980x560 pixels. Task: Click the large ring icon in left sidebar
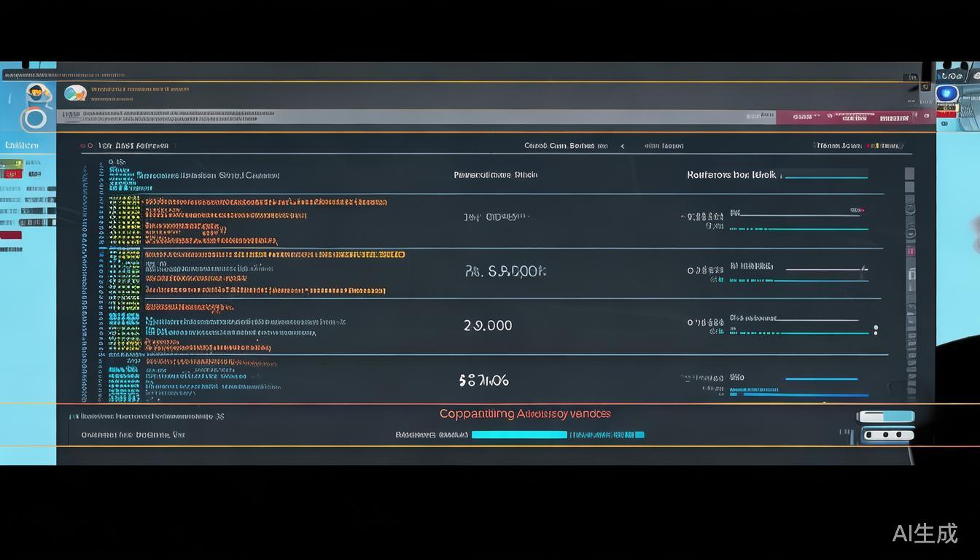[x=34, y=119]
